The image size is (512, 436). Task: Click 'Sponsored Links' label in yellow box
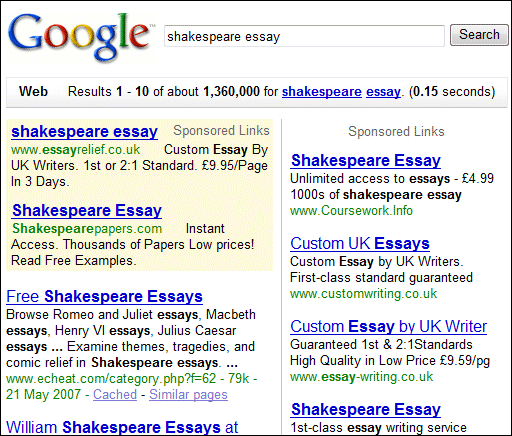pyautogui.click(x=221, y=130)
